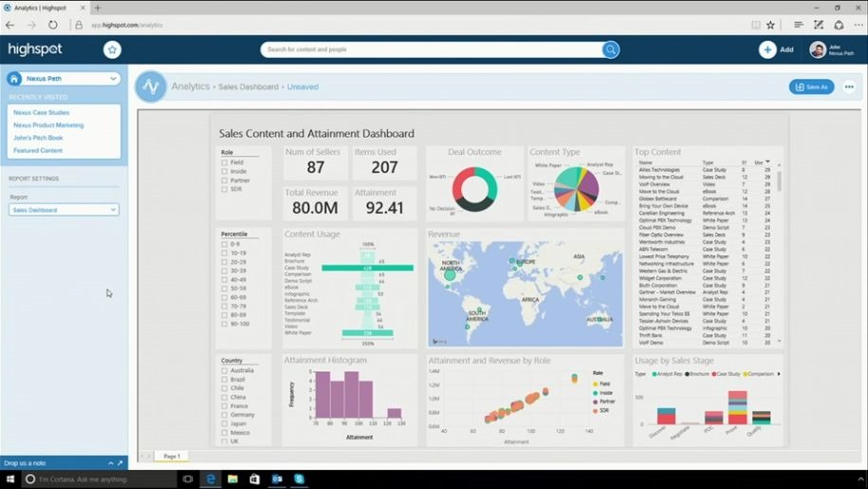Enable the Partner role filter

224,180
